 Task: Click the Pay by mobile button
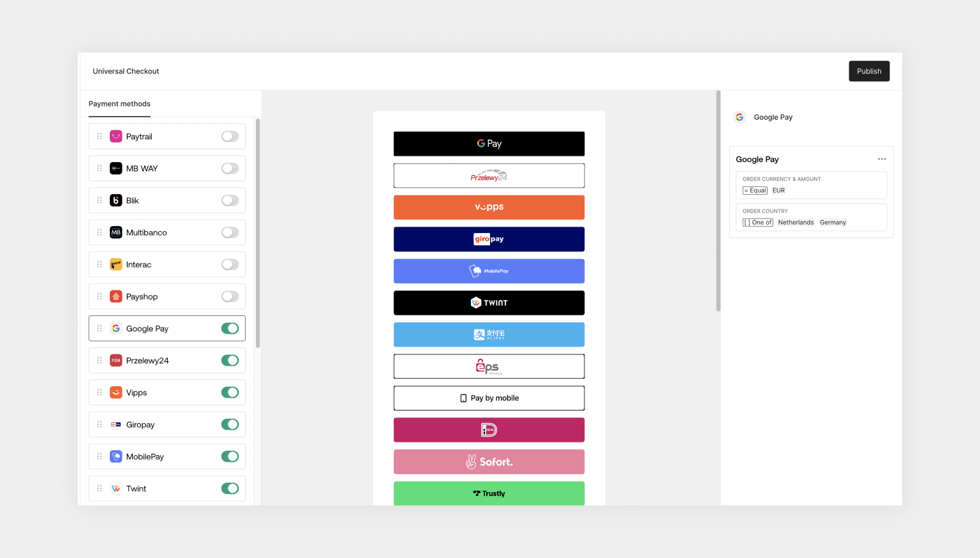(x=489, y=398)
